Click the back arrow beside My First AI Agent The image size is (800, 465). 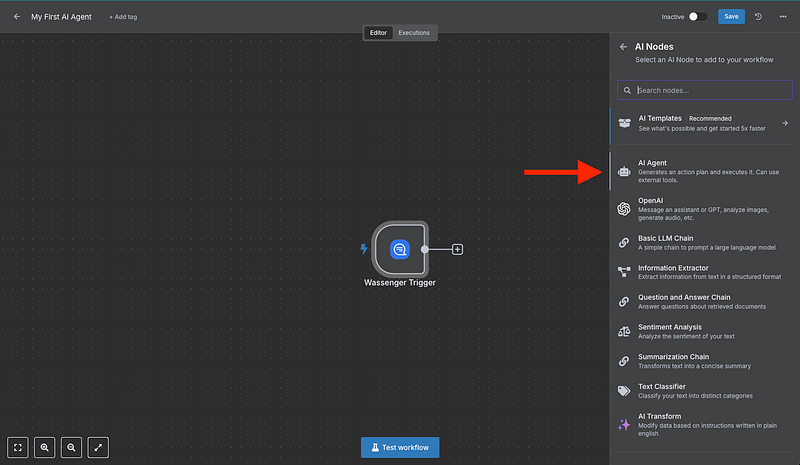click(x=16, y=17)
